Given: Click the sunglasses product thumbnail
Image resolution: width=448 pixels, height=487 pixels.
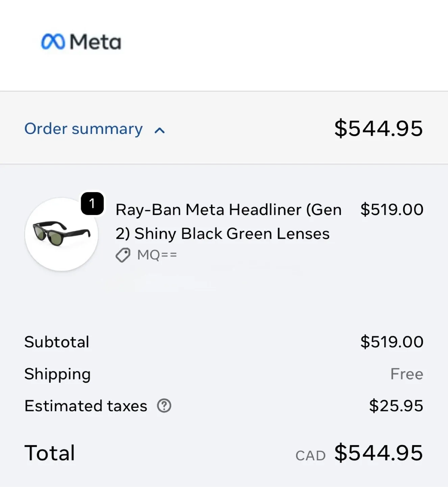Looking at the screenshot, I should 61,234.
